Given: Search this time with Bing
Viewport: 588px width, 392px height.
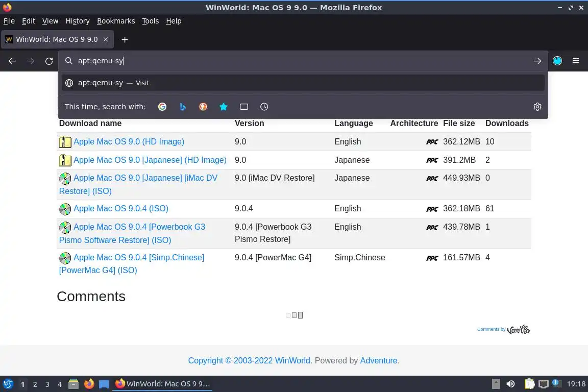Looking at the screenshot, I should [x=183, y=107].
